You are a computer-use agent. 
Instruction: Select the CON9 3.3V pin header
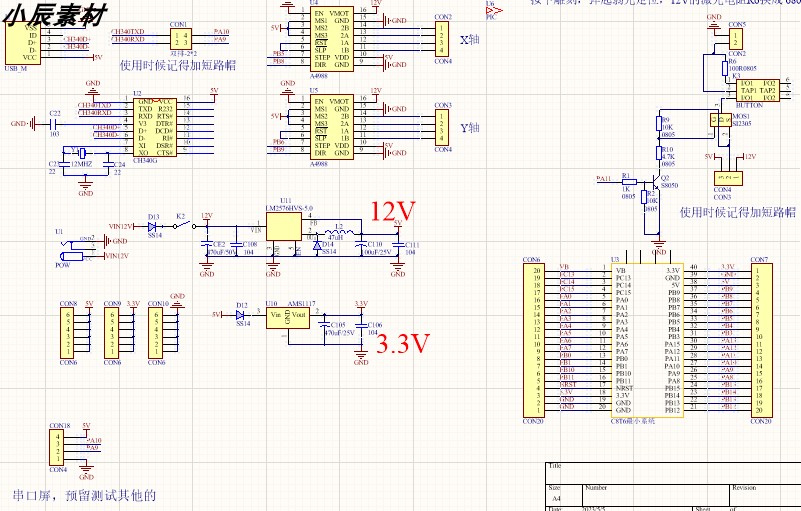112,333
